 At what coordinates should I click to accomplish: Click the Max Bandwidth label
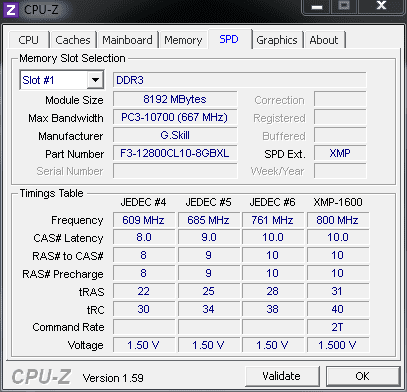pos(66,118)
